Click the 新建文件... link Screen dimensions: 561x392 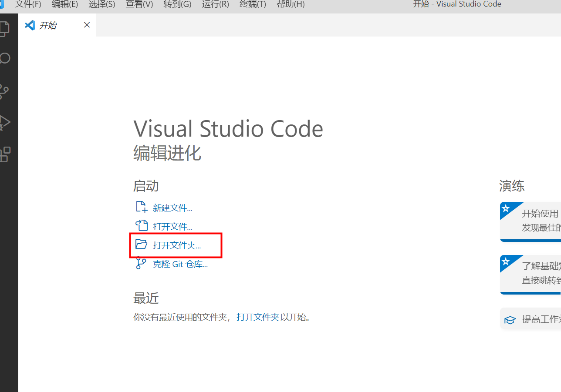point(172,208)
